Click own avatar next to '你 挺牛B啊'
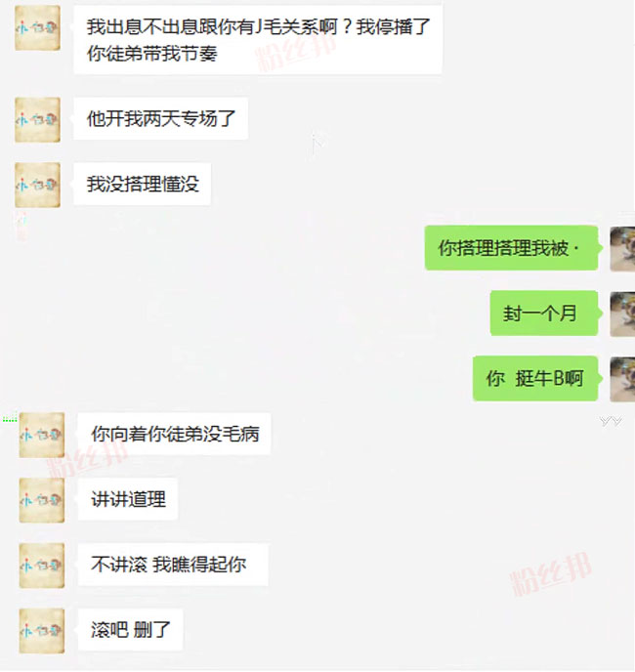 [622, 379]
